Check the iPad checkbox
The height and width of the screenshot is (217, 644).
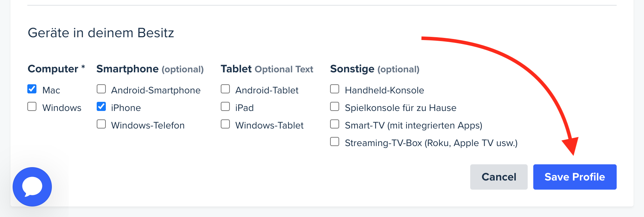point(225,107)
